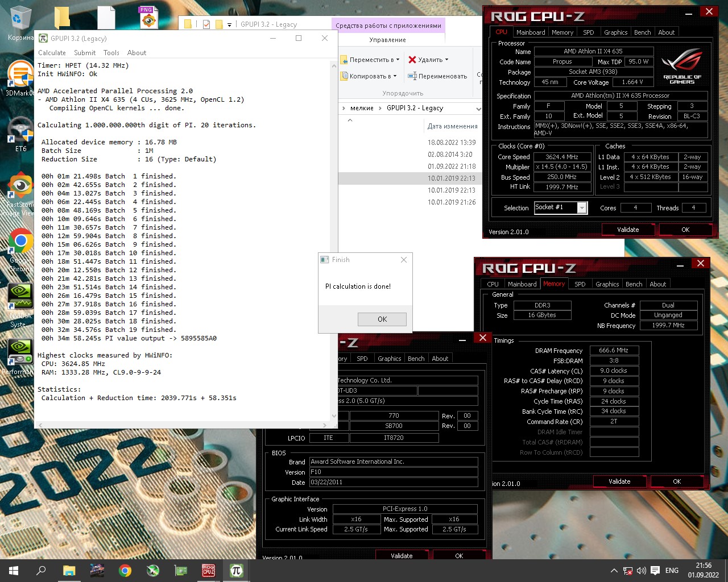Switch to Mainboard tab in top CPU-Z
728x582 pixels.
pyautogui.click(x=531, y=32)
